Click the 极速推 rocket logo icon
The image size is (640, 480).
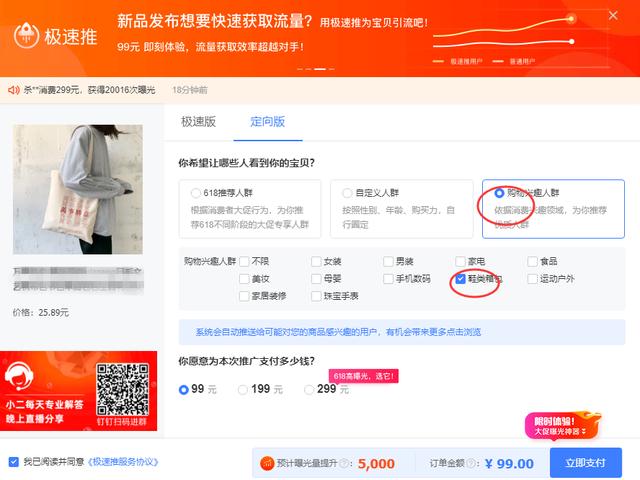27,34
